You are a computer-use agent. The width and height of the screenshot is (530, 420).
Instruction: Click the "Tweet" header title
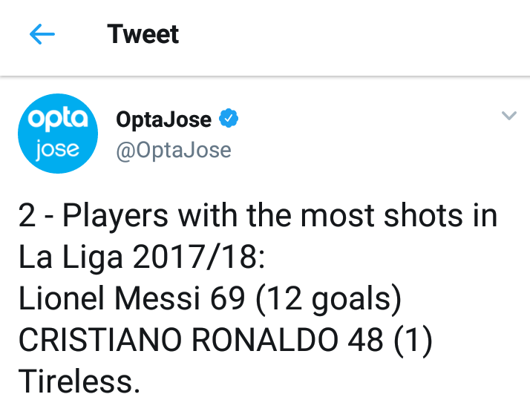pos(143,34)
